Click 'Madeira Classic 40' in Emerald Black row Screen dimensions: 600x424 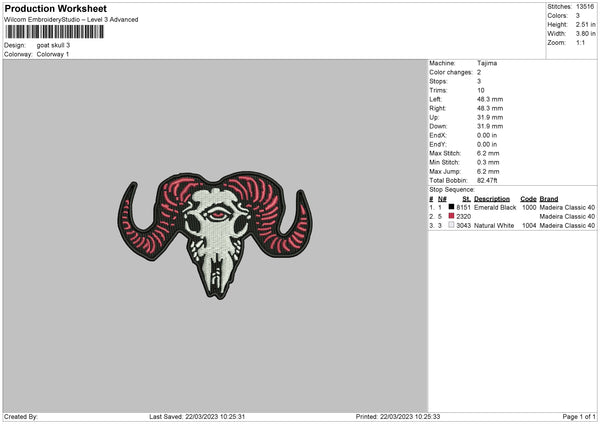pyautogui.click(x=567, y=207)
